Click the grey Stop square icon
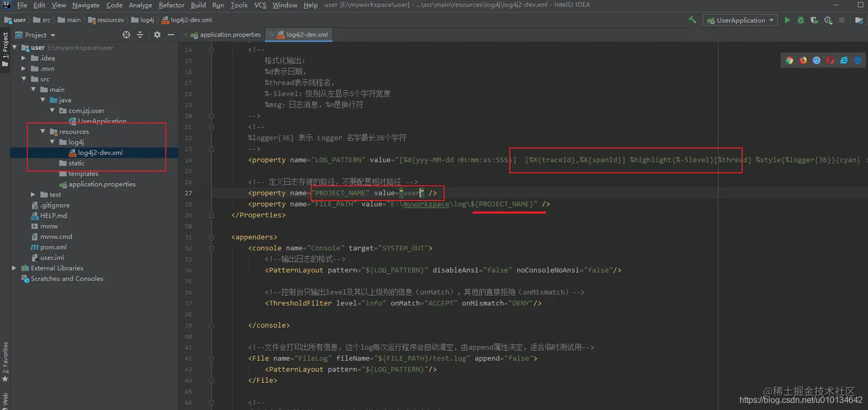Image resolution: width=868 pixels, height=410 pixels. 842,20
